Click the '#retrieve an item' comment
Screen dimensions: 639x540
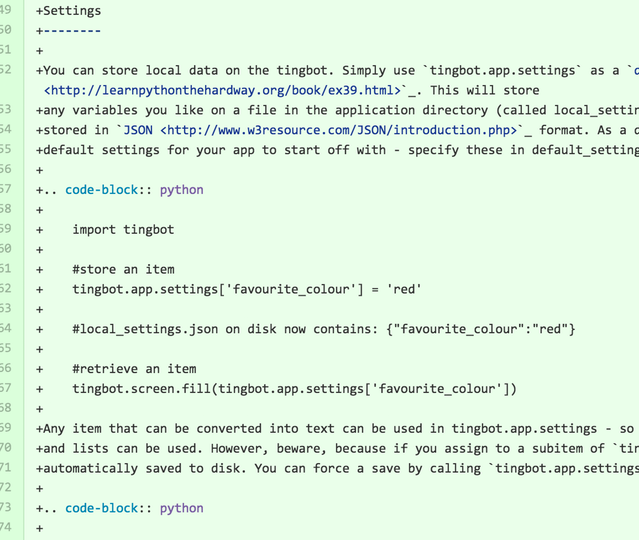(x=134, y=369)
